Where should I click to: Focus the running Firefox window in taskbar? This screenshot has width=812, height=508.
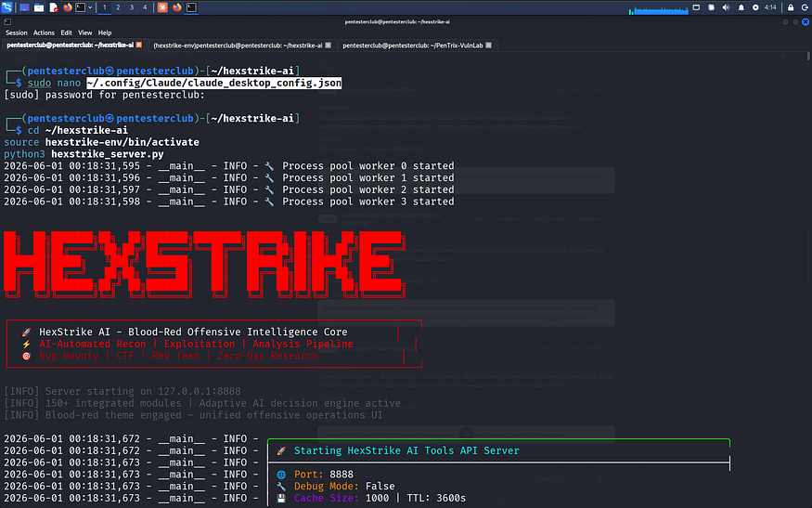click(x=177, y=7)
